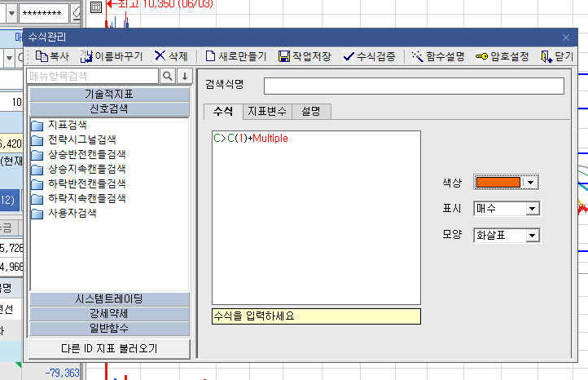Expand 신호검색 category section
The width and height of the screenshot is (588, 380).
point(109,109)
